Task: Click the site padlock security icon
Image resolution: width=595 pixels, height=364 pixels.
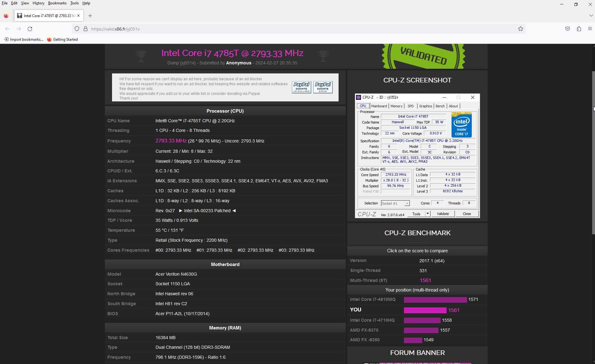Action: click(86, 29)
